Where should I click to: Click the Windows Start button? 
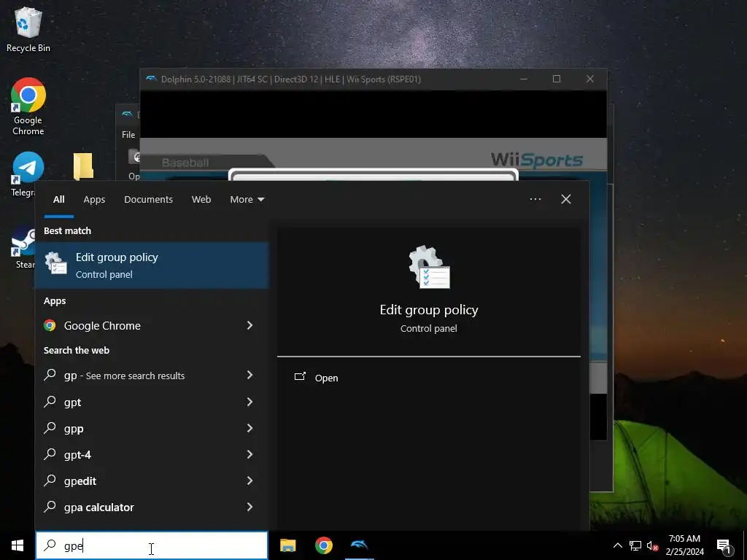pyautogui.click(x=18, y=545)
